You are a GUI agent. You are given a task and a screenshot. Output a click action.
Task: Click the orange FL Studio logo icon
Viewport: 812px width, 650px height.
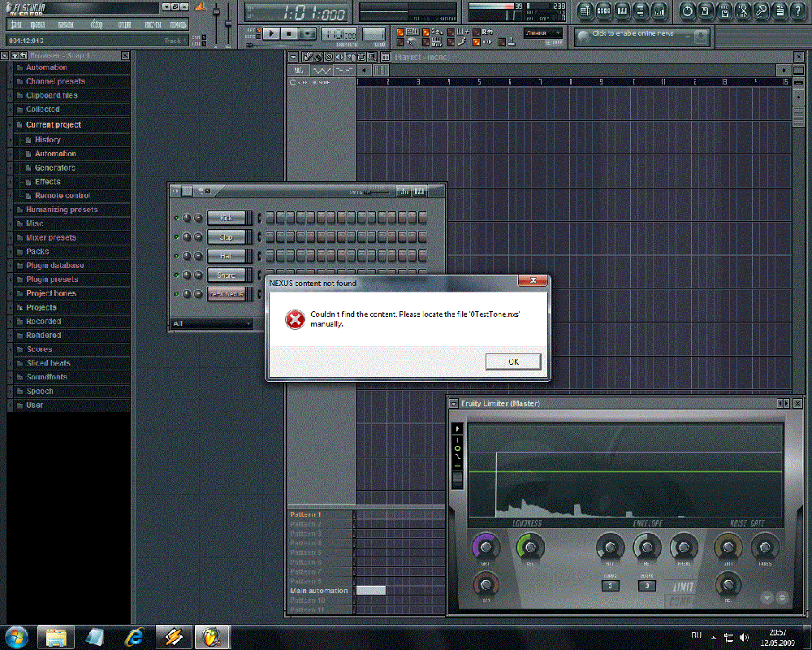click(x=201, y=6)
